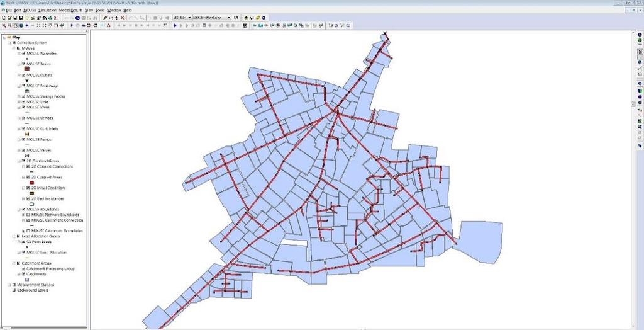Select the MOUSE Curb Inlets layer name
The image size is (644, 330).
click(x=43, y=129)
